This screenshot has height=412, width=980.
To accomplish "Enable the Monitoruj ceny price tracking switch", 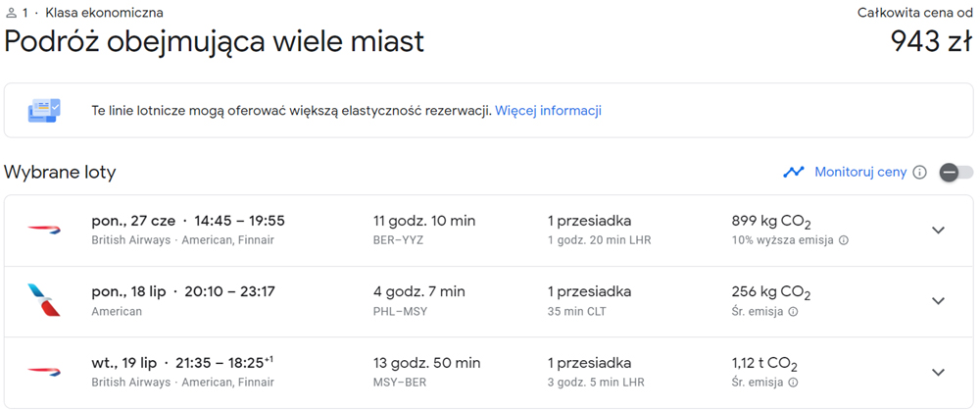I will click(956, 173).
